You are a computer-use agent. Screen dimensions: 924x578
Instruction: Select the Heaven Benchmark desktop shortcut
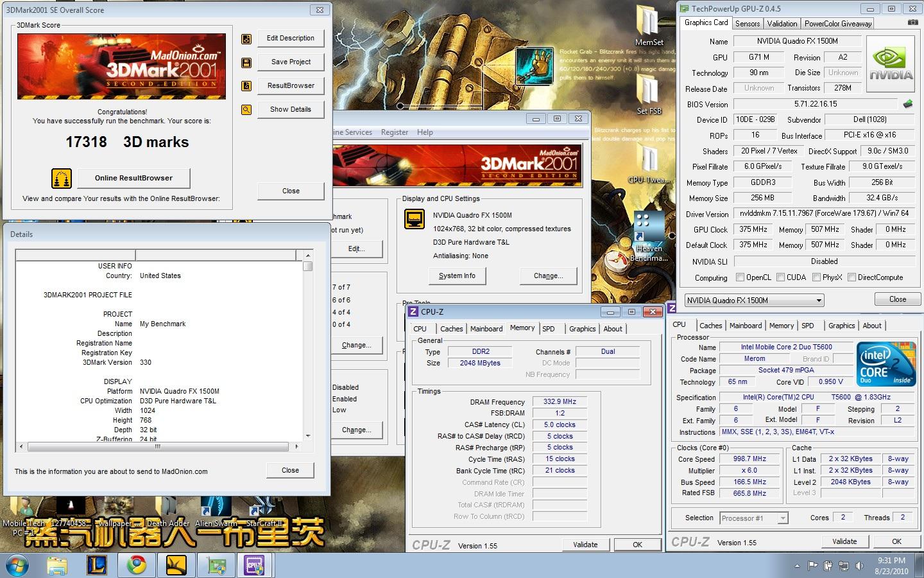(649, 236)
